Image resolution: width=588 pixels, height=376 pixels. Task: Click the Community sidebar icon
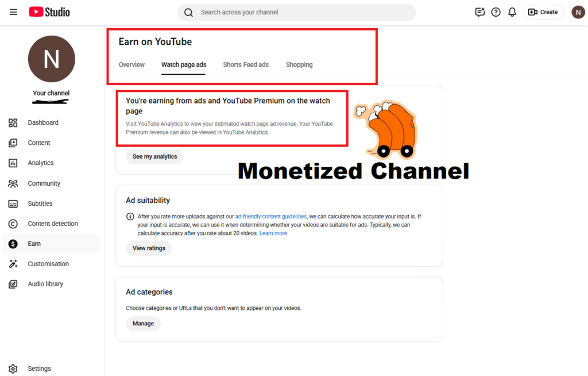tap(13, 183)
